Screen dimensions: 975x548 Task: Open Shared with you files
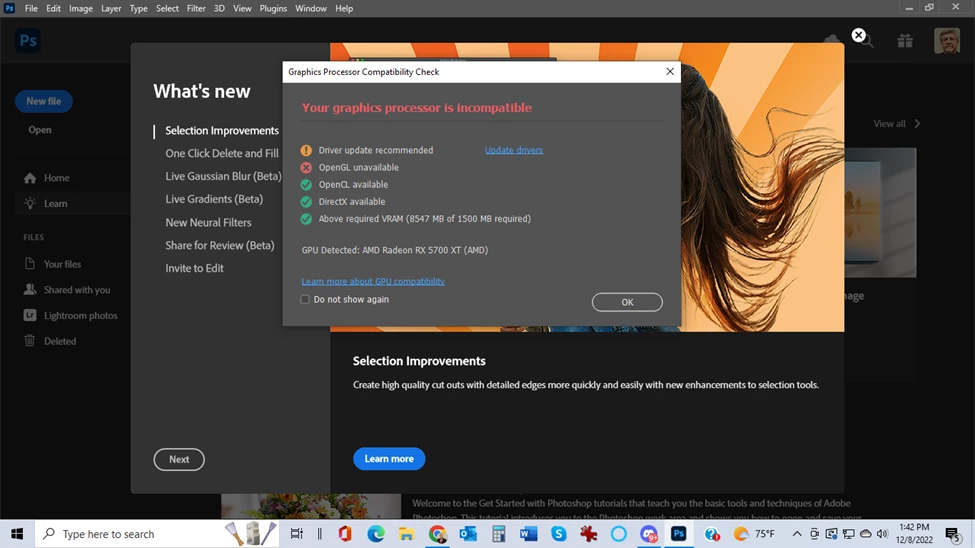pos(67,290)
